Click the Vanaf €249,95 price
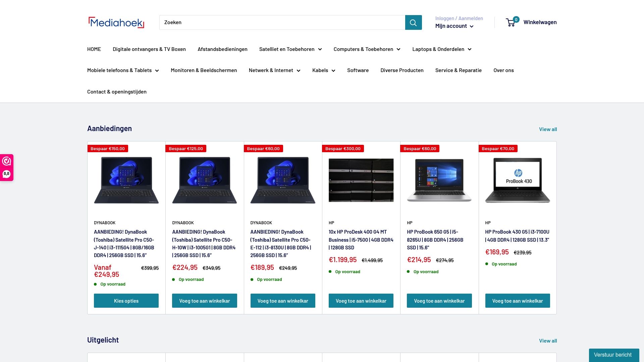This screenshot has height=362, width=644. click(x=107, y=271)
